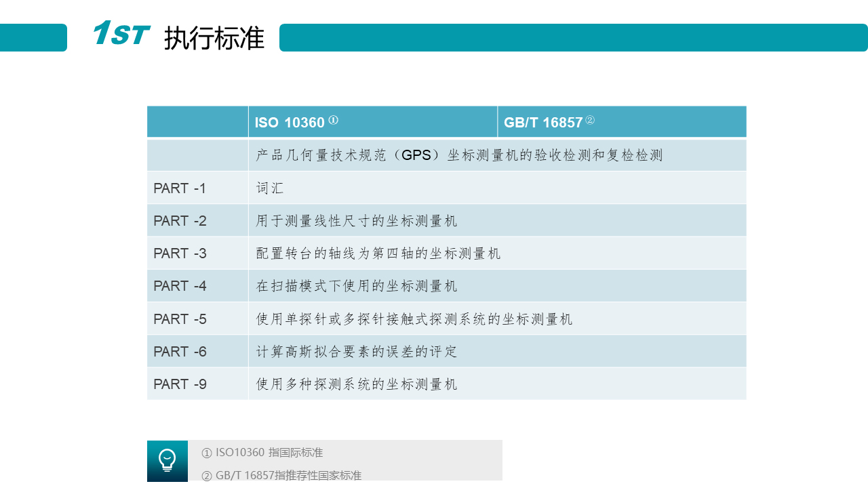Click the cell 使用单探针或多探针接触式探测系统的坐标测量机

tap(497, 319)
